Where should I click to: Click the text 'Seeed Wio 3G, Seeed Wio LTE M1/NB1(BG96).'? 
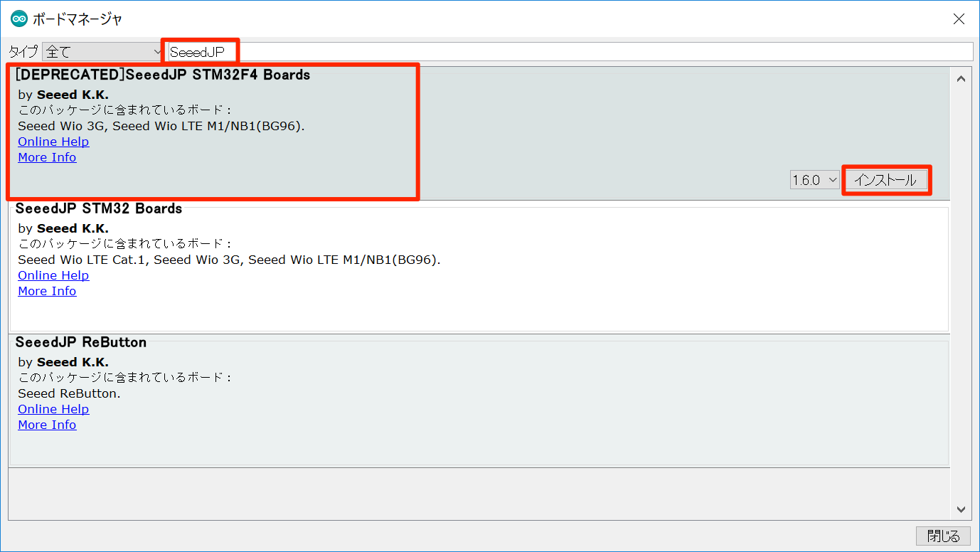click(x=161, y=126)
